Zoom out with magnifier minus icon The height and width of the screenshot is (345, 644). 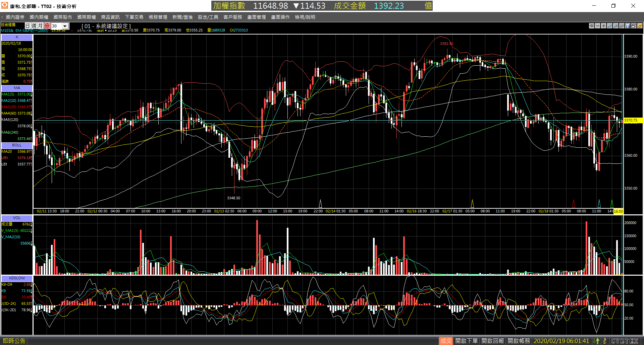610,26
